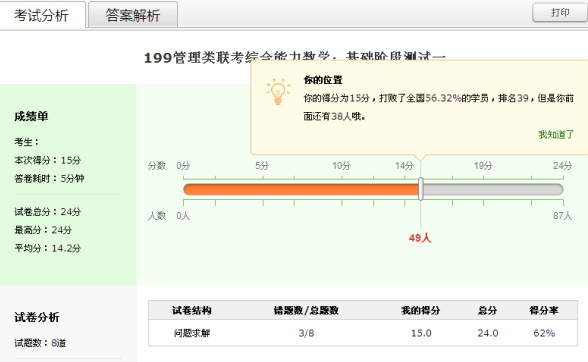Switch to the 考试分析 tab
The width and height of the screenshot is (588, 362).
pos(42,15)
